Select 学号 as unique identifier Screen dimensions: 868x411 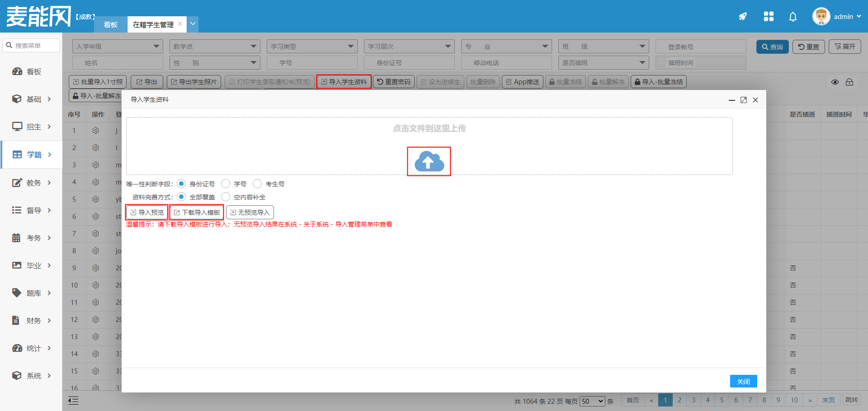(226, 184)
